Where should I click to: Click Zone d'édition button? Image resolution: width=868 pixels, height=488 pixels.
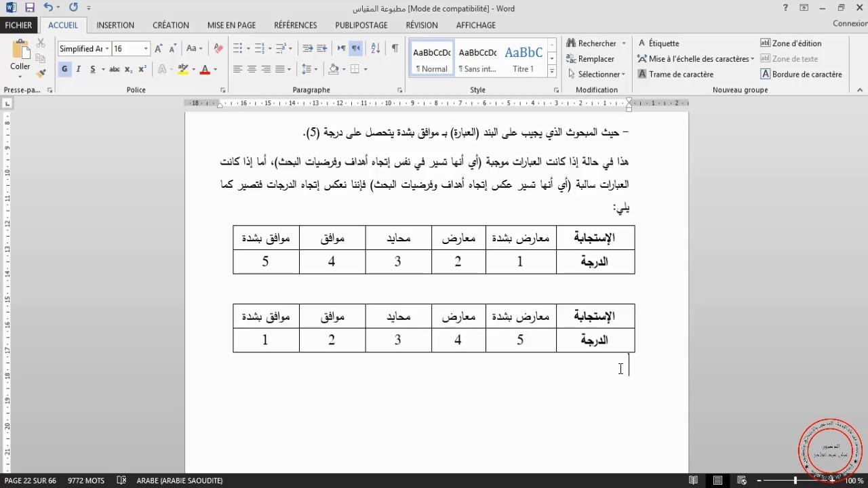pyautogui.click(x=791, y=43)
